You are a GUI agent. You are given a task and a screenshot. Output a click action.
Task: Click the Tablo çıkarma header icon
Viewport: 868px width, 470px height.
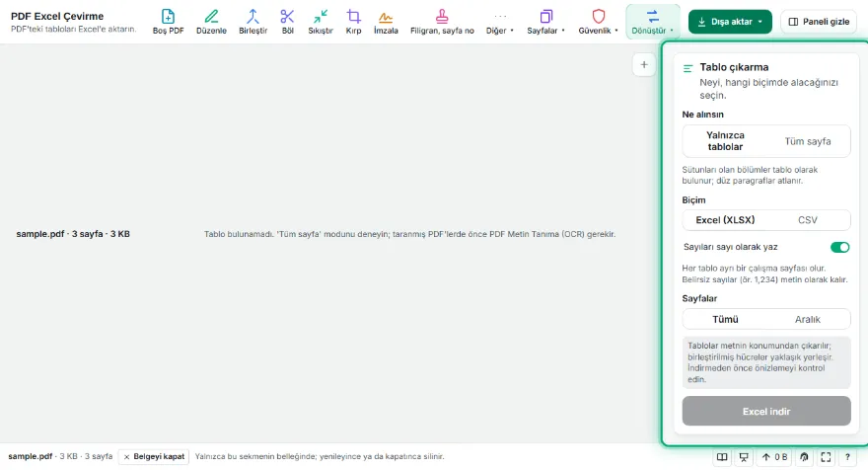click(687, 68)
